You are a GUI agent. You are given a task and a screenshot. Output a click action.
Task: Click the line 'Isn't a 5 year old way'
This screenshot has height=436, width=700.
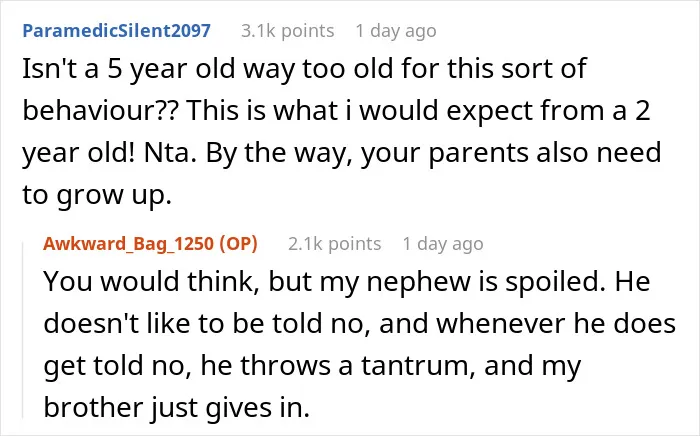pyautogui.click(x=304, y=69)
